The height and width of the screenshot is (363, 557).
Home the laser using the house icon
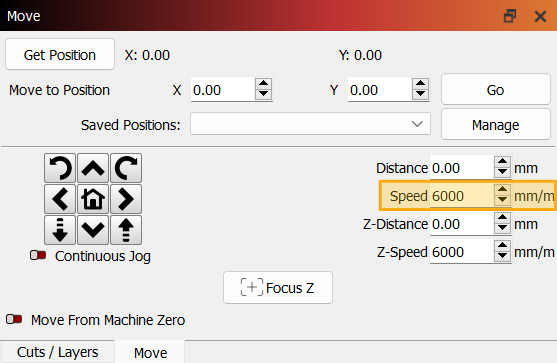(x=93, y=199)
